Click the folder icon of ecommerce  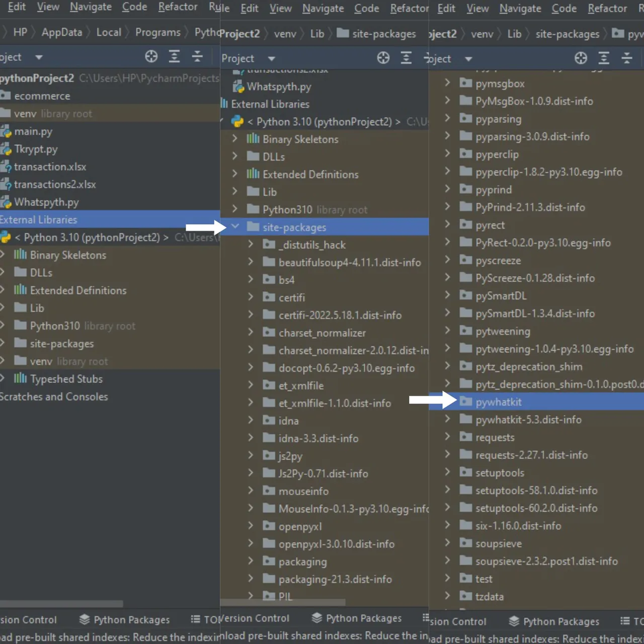tap(6, 96)
